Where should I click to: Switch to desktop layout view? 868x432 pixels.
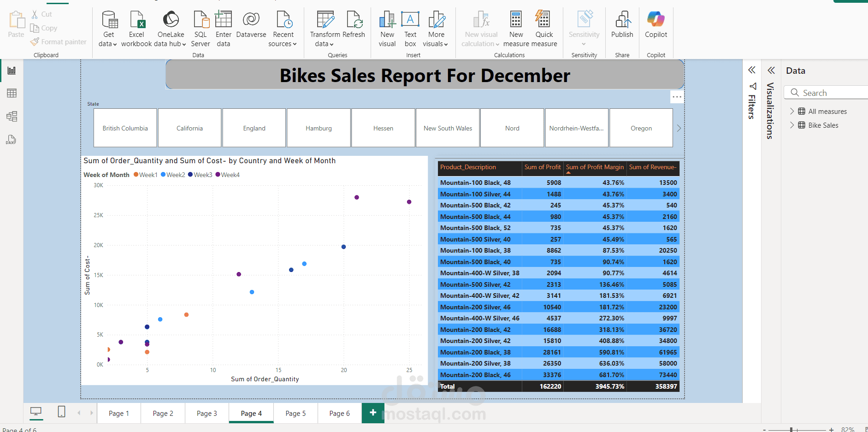click(x=36, y=412)
